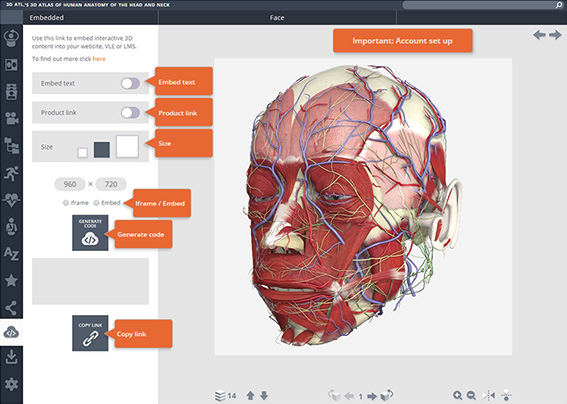Open the views panel icon in sidebar
The width and height of the screenshot is (567, 404).
11,65
